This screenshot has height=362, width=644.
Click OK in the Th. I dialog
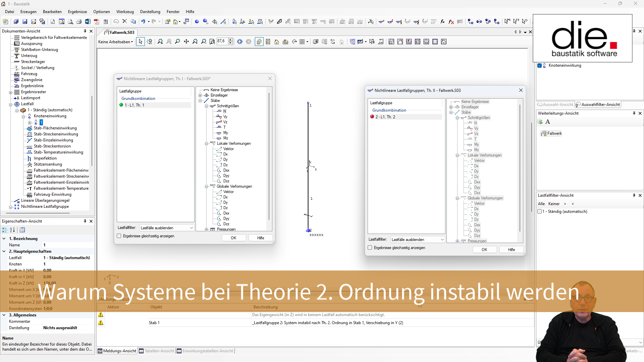[234, 238]
